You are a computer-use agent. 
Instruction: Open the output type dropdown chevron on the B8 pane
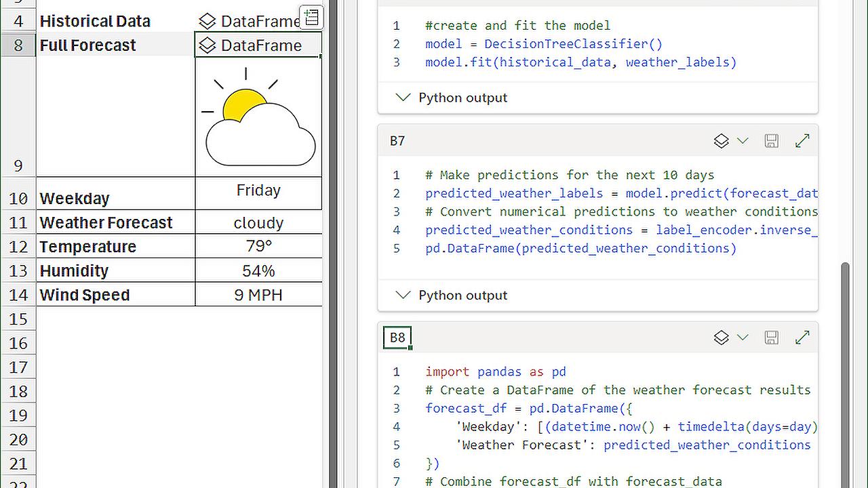(x=743, y=337)
